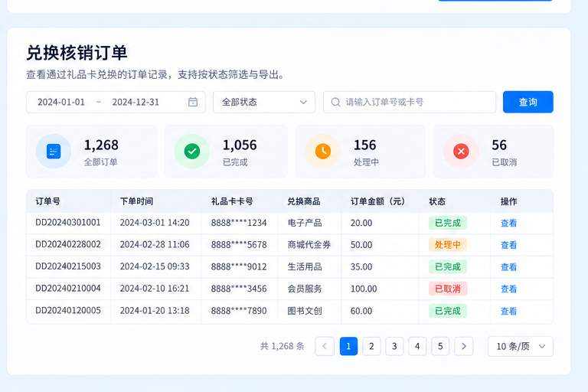Click card number 8888****7890
Viewport: 588px width, 392px height.
(x=239, y=311)
